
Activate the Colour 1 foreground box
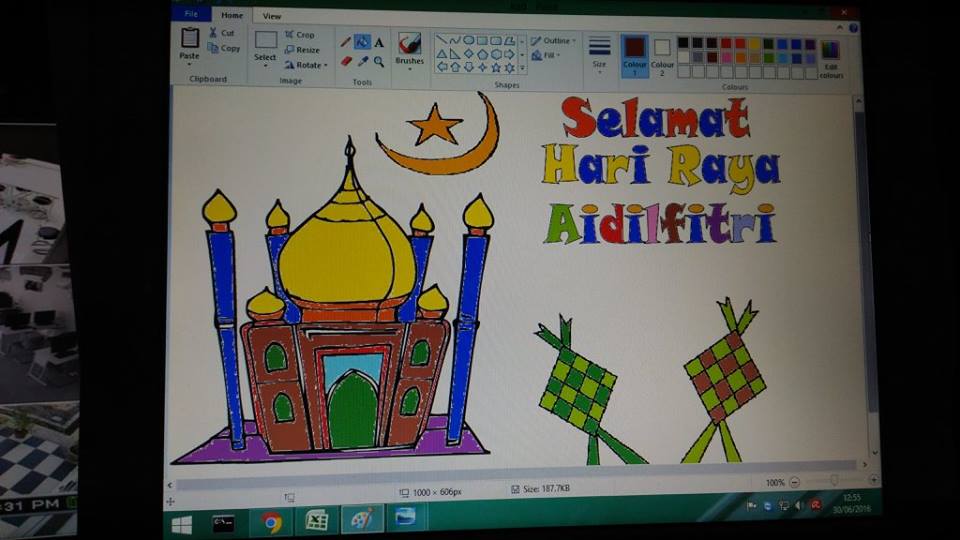(x=634, y=55)
